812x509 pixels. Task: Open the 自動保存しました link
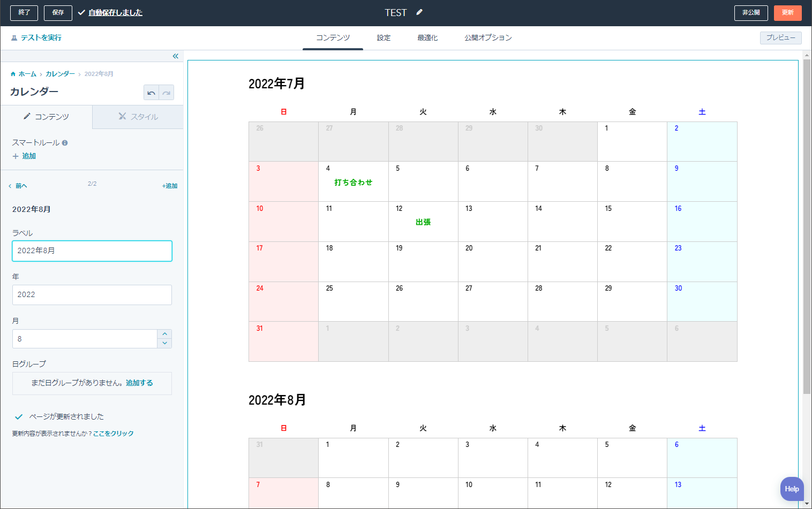[115, 12]
